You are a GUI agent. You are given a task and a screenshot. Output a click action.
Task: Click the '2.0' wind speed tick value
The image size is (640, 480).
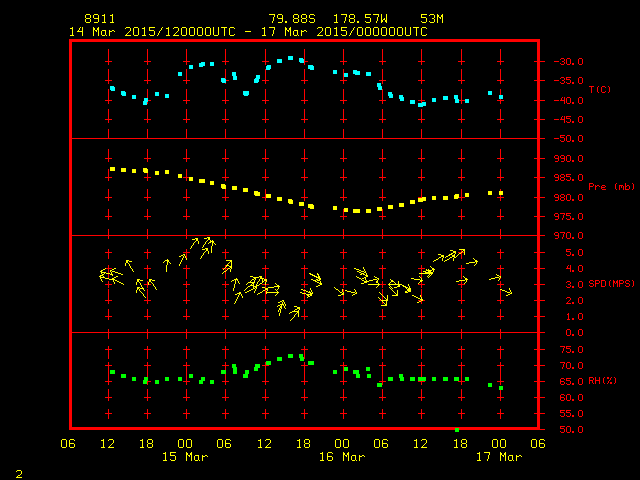click(574, 300)
